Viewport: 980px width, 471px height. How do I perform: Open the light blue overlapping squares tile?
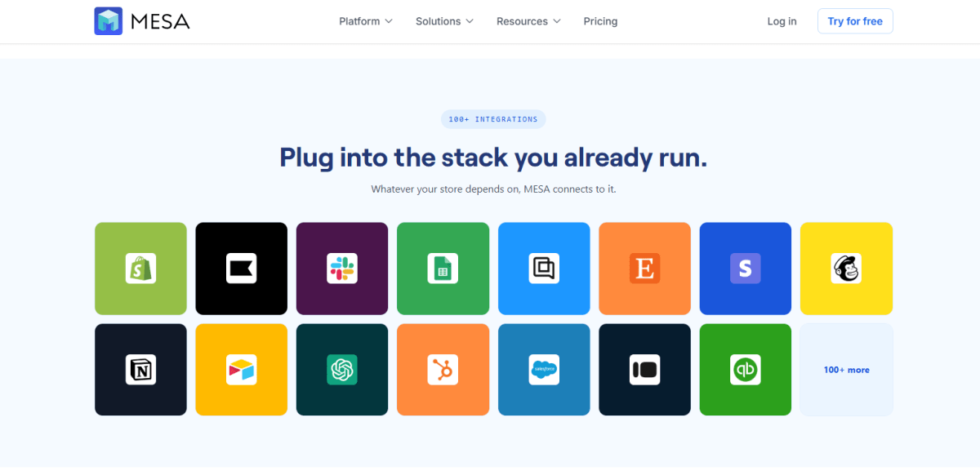tap(544, 269)
